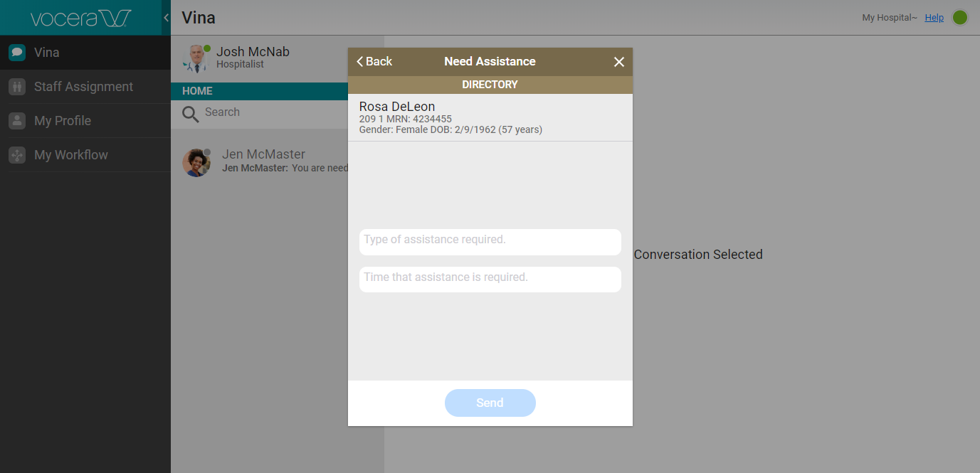Image resolution: width=980 pixels, height=473 pixels.
Task: Switch to the DIRECTORY tab
Action: click(x=490, y=85)
